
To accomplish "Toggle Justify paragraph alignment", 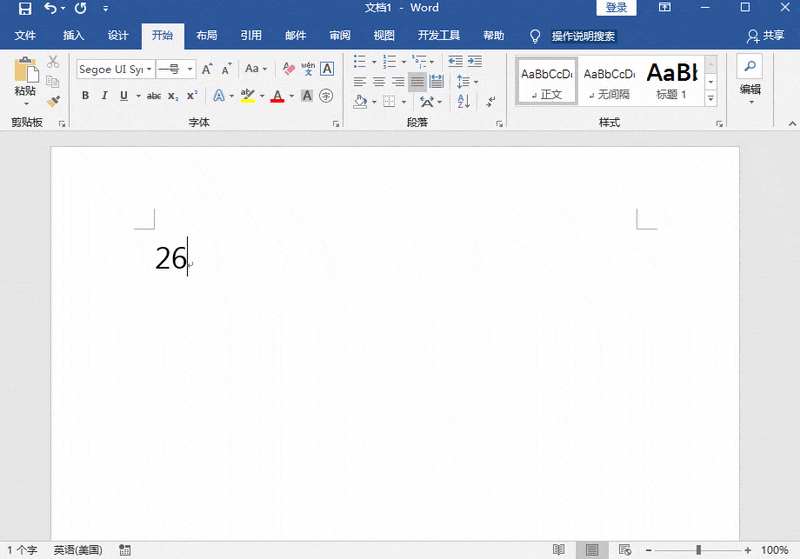I will click(x=416, y=82).
